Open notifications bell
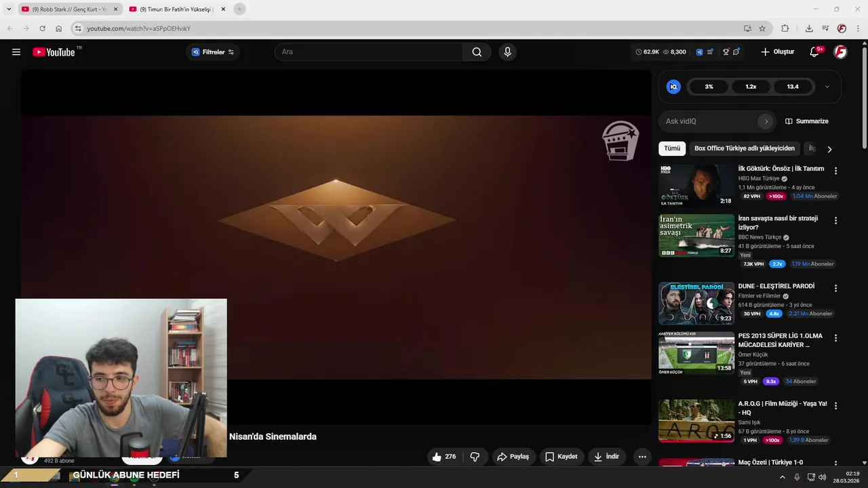 click(x=815, y=52)
